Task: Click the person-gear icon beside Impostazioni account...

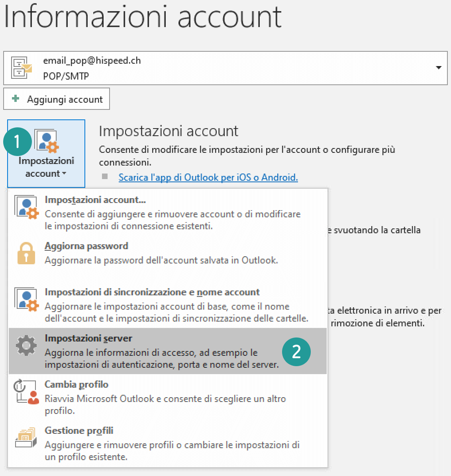Action: tap(26, 208)
